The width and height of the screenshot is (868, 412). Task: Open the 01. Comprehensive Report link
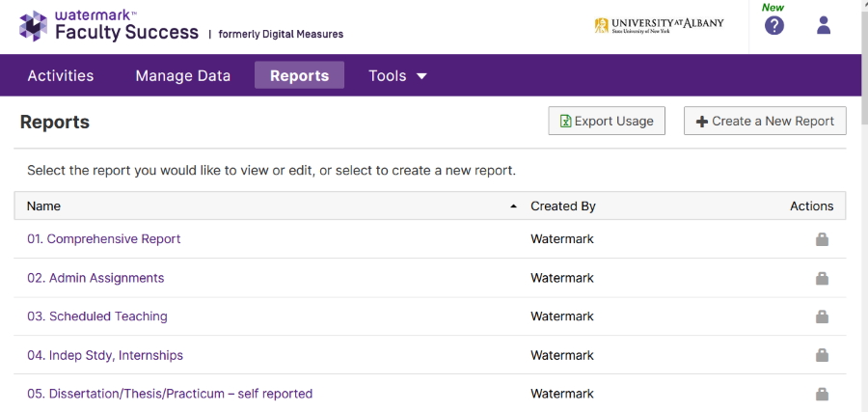(103, 239)
